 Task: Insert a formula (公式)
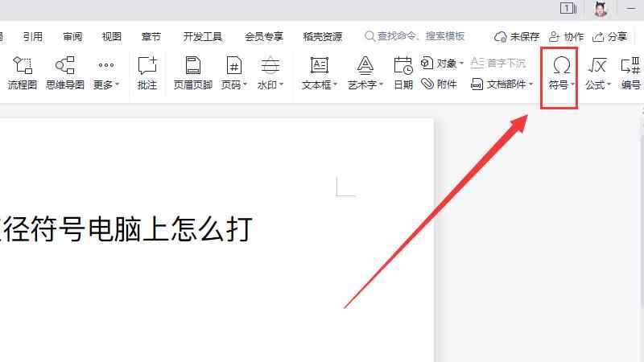[x=598, y=73]
